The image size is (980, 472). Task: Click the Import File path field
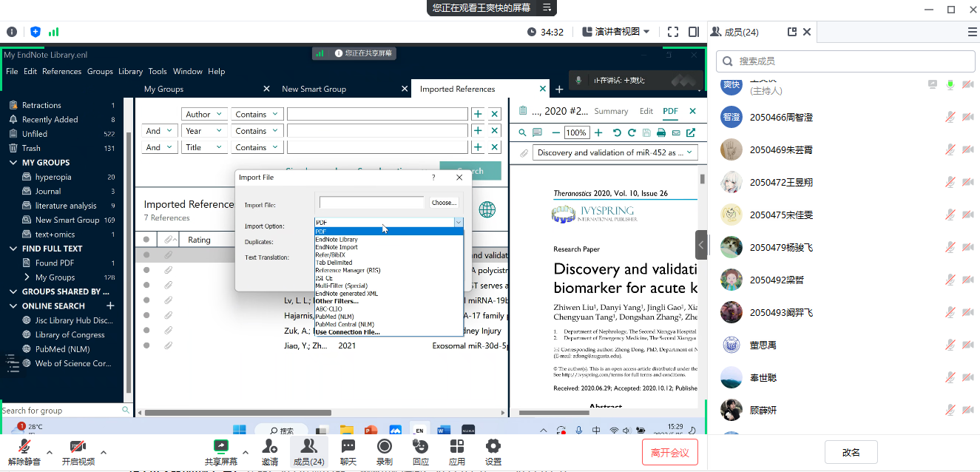(x=372, y=202)
